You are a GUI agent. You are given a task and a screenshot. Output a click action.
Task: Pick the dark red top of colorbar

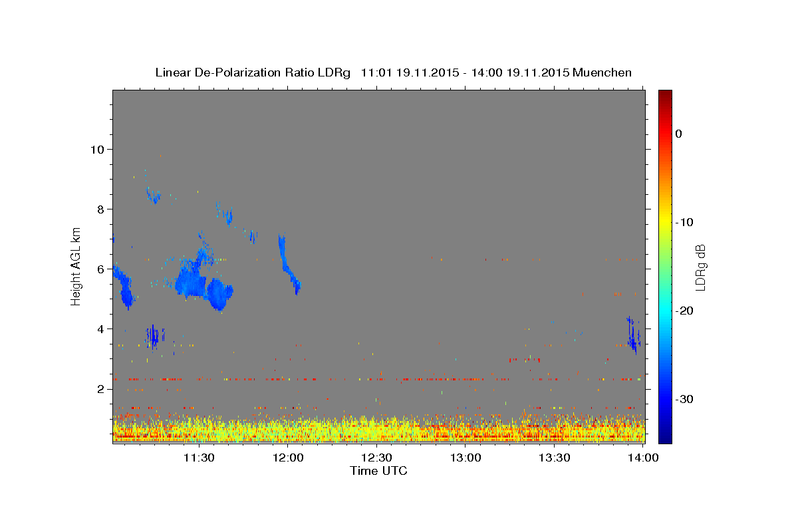665,94
